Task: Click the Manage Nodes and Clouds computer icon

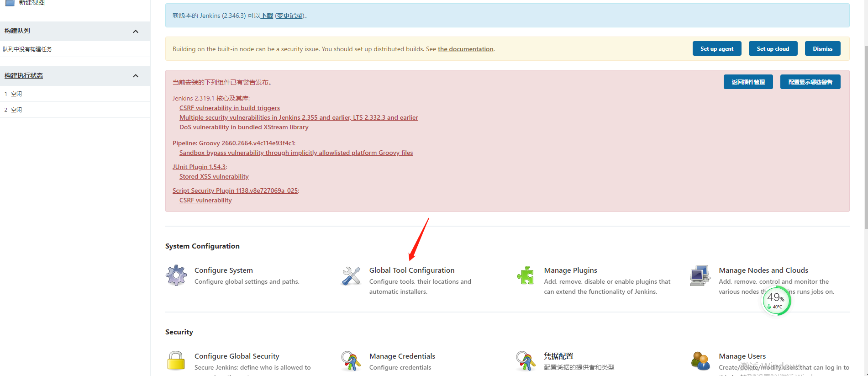Action: point(700,275)
